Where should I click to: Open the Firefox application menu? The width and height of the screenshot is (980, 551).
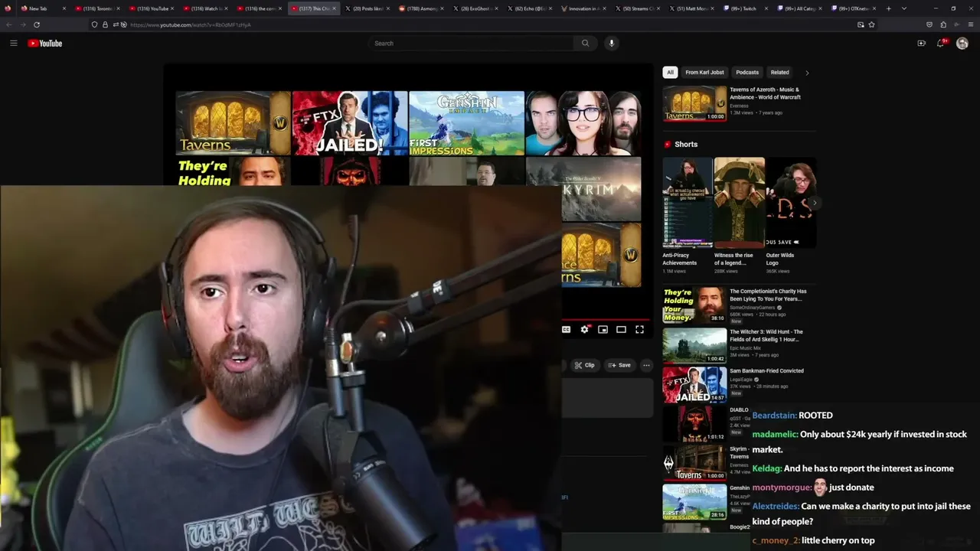[x=970, y=24]
